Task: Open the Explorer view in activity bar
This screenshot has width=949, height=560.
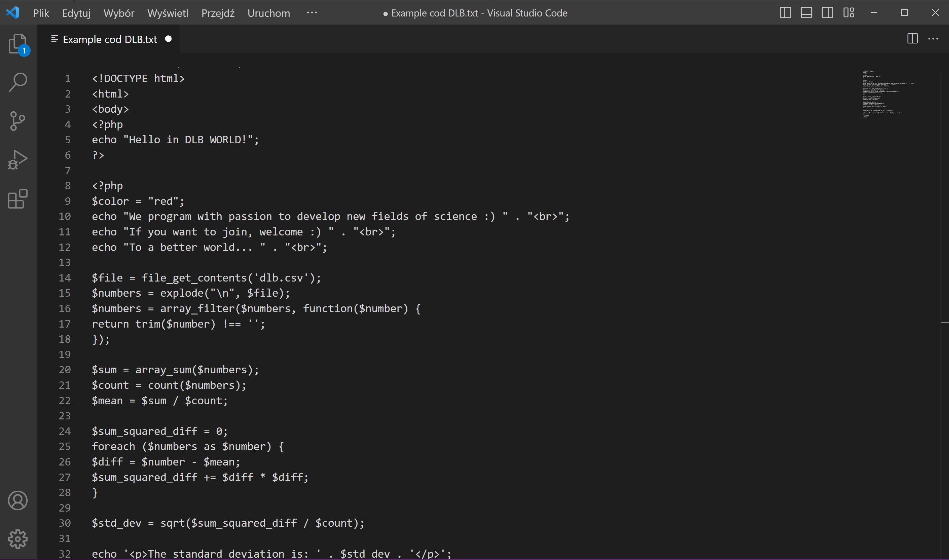Action: tap(18, 44)
